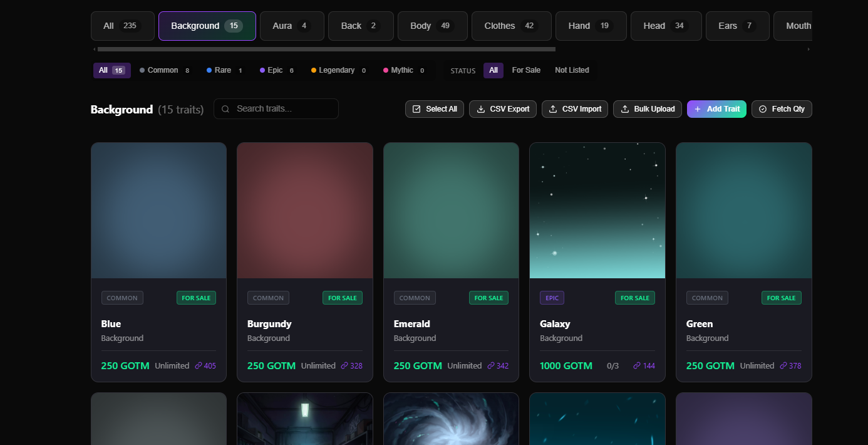Click the link icon on Blue card
This screenshot has width=868, height=445.
(x=199, y=366)
